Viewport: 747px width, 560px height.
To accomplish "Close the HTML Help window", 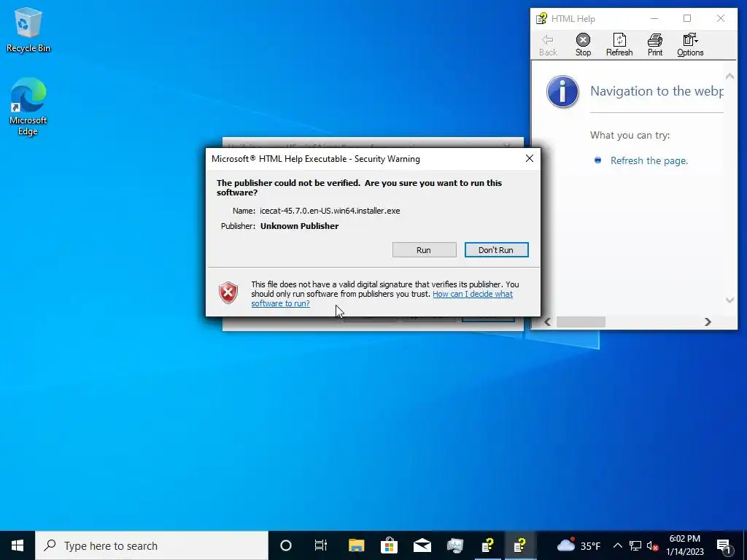I will pyautogui.click(x=720, y=18).
